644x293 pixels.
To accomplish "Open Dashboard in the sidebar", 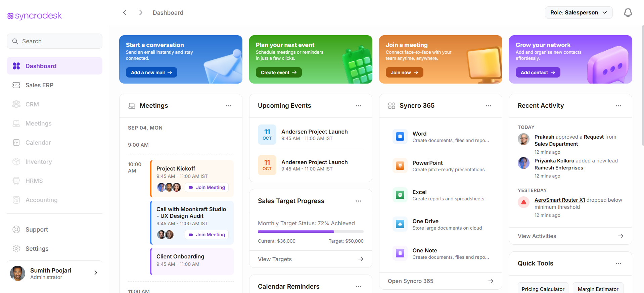I will tap(54, 66).
